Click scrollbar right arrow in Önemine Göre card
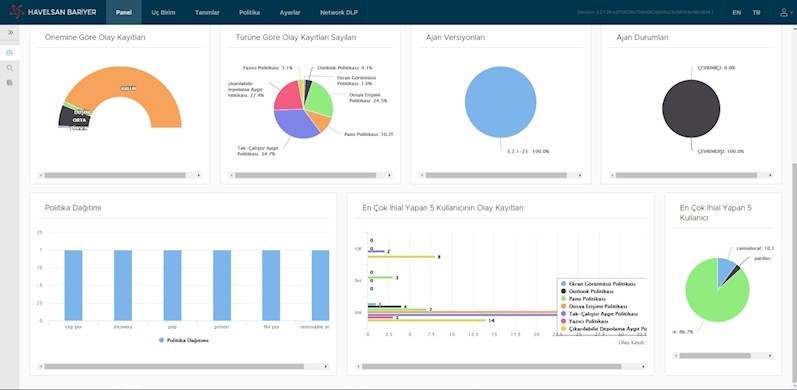 click(199, 175)
